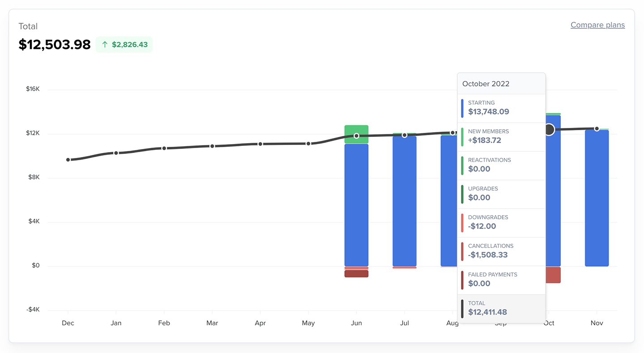Select the July data point on trend line
The height and width of the screenshot is (353, 644).
point(404,135)
